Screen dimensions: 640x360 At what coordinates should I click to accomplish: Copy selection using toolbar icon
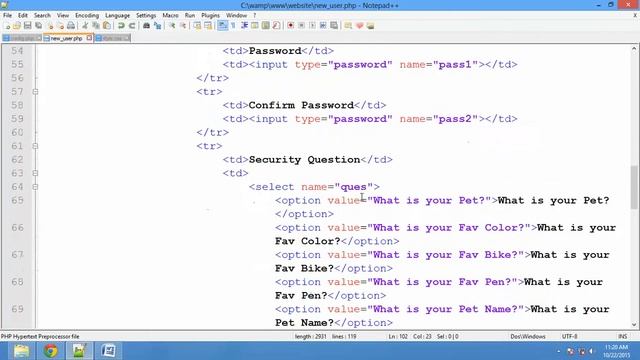pos(96,26)
